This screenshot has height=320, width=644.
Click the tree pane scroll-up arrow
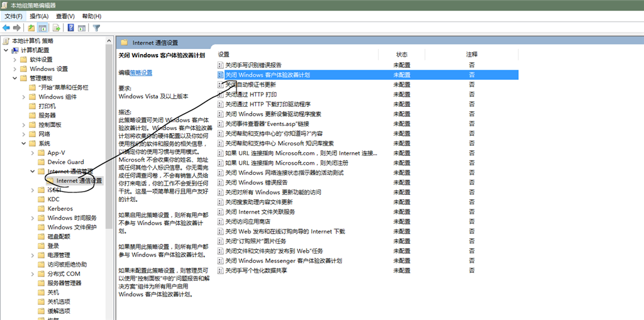[109, 41]
